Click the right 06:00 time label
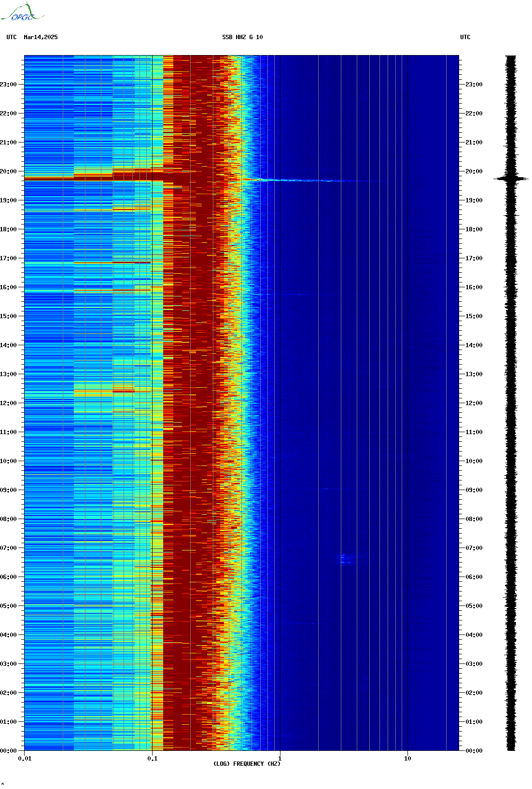 point(474,577)
